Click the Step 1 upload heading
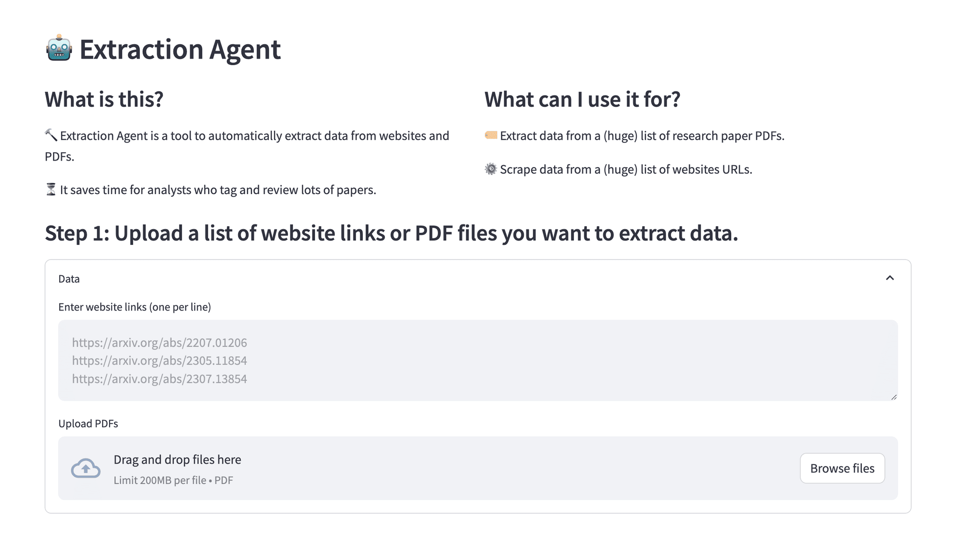Image resolution: width=954 pixels, height=560 pixels. click(x=391, y=233)
